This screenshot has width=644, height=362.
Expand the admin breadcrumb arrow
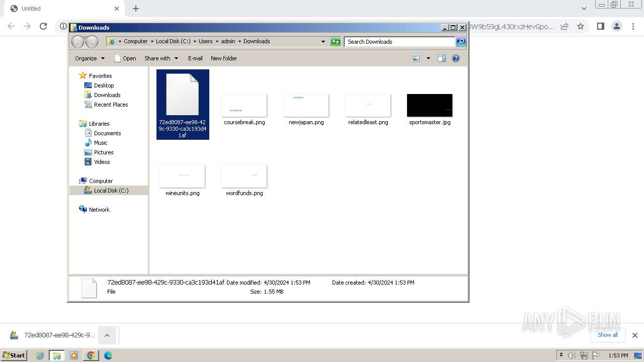pos(239,42)
